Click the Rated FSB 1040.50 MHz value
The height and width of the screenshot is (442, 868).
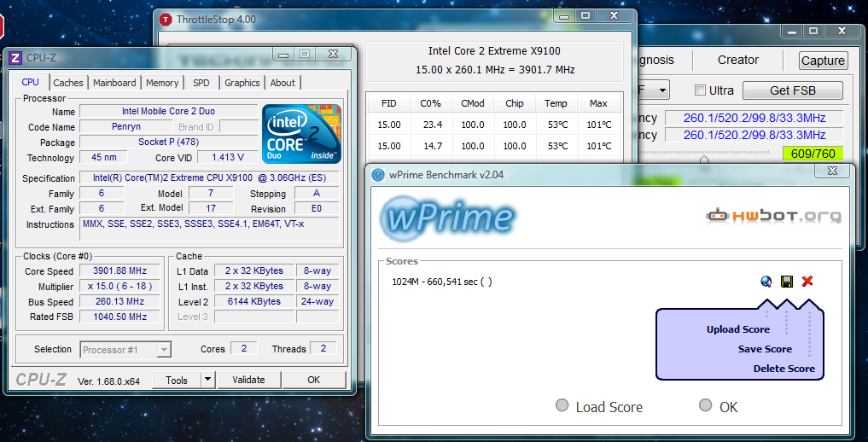point(119,317)
